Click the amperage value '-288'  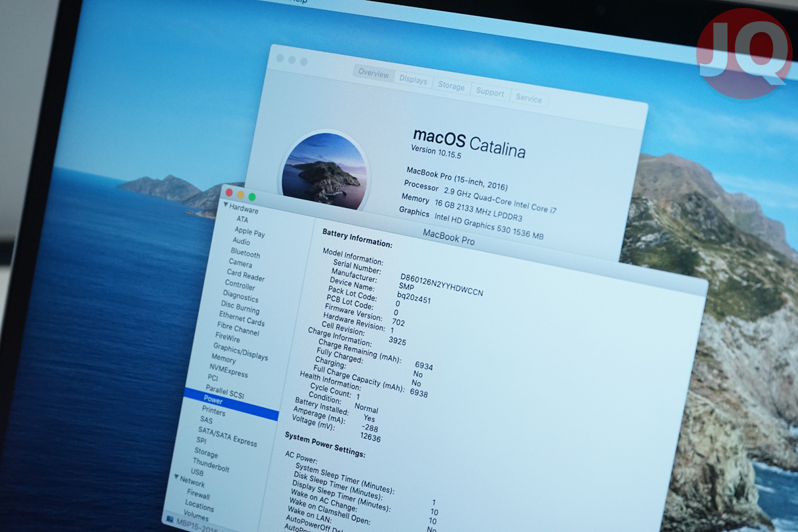pyautogui.click(x=370, y=428)
